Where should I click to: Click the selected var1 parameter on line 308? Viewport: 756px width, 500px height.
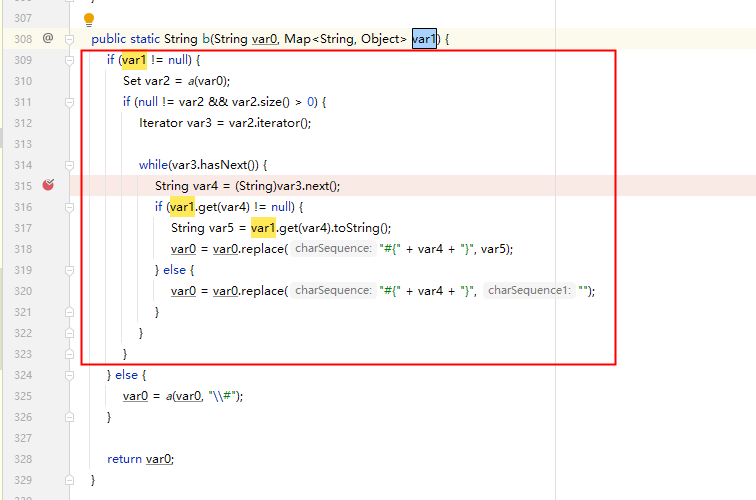pyautogui.click(x=424, y=39)
